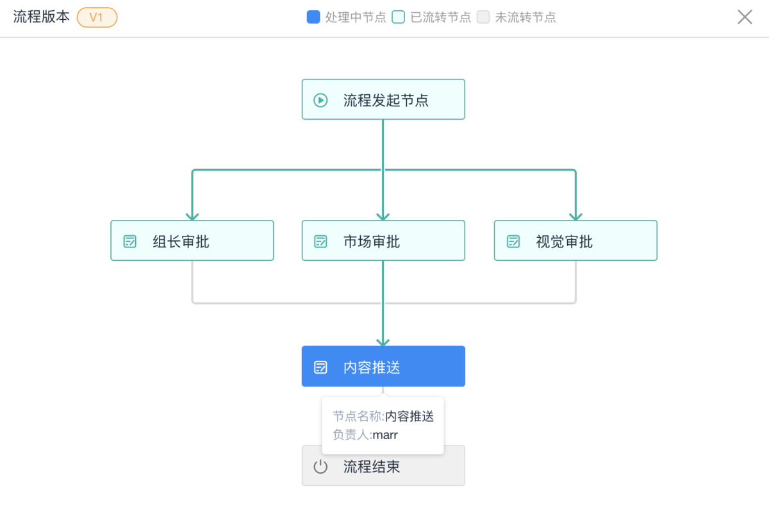Close the flow chart dialog
The height and width of the screenshot is (532, 769).
point(745,17)
